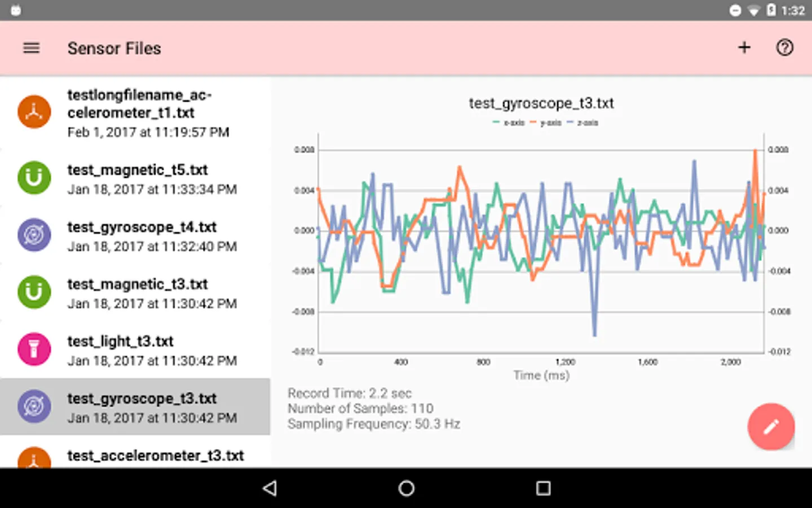Image resolution: width=812 pixels, height=508 pixels.
Task: Tap the battery status icon
Action: (x=771, y=10)
